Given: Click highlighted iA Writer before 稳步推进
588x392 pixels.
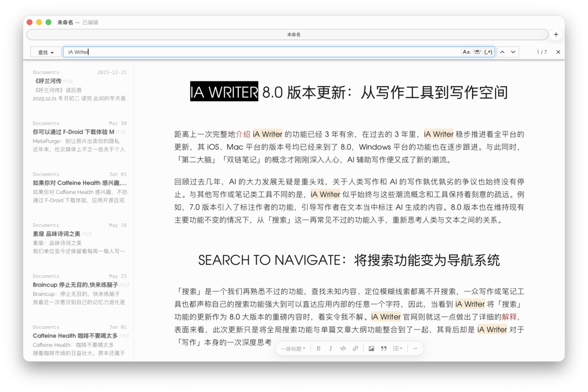Looking at the screenshot, I should [x=438, y=134].
